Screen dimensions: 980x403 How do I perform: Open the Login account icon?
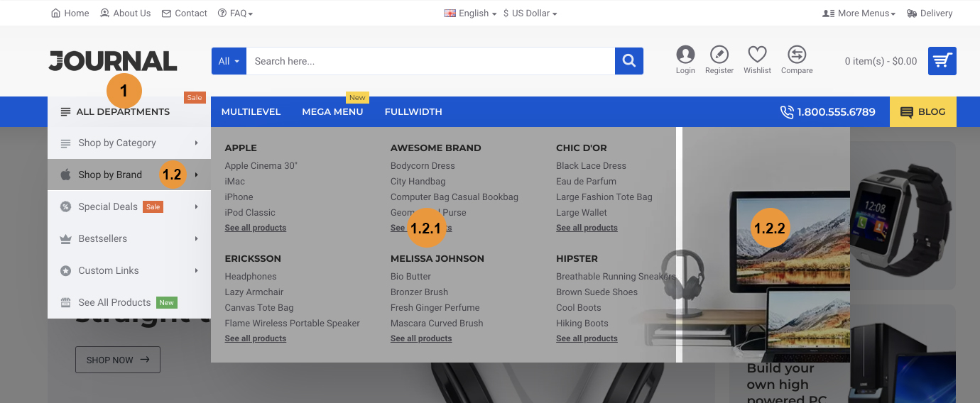click(x=685, y=55)
